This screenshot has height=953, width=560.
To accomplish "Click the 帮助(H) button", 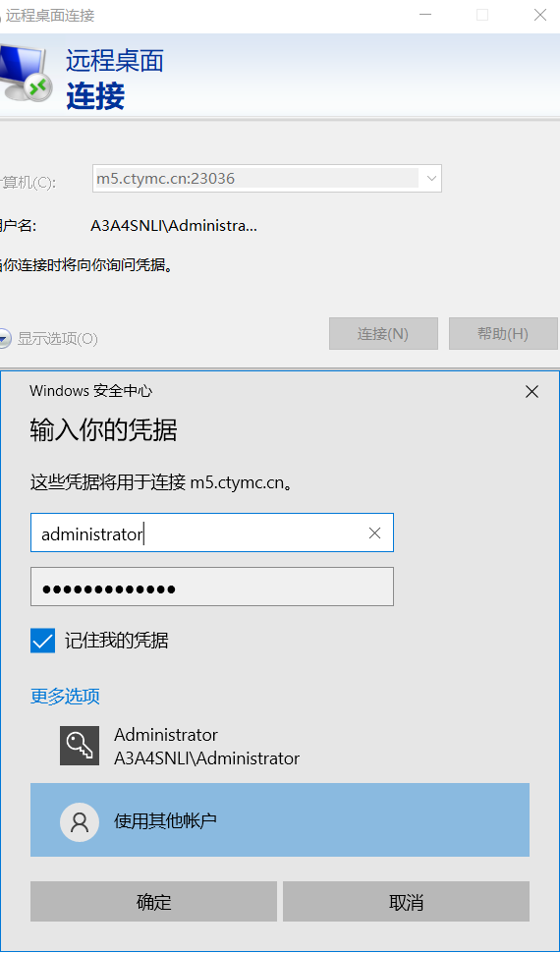I will point(503,334).
